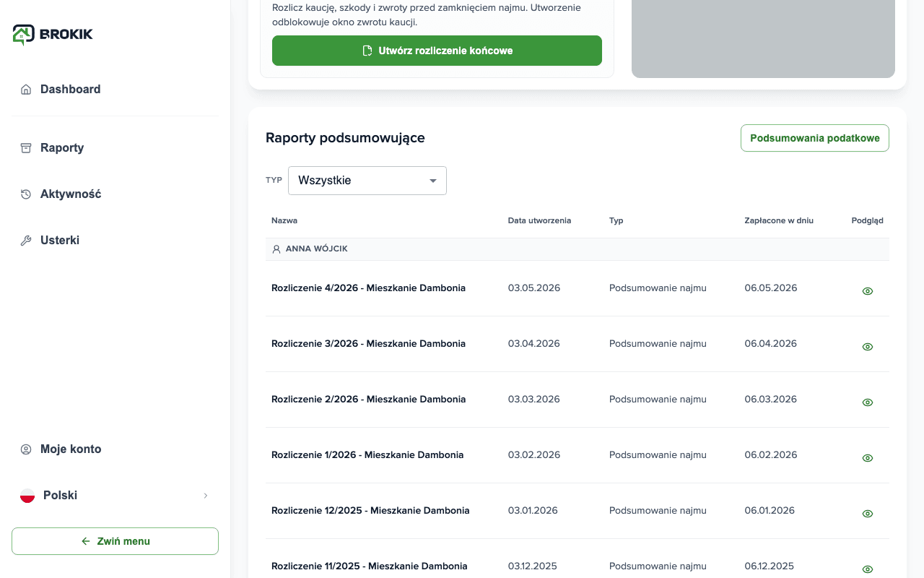Preview Rozliczenie 4/2026 via eye icon
The image size is (924, 578).
(868, 291)
